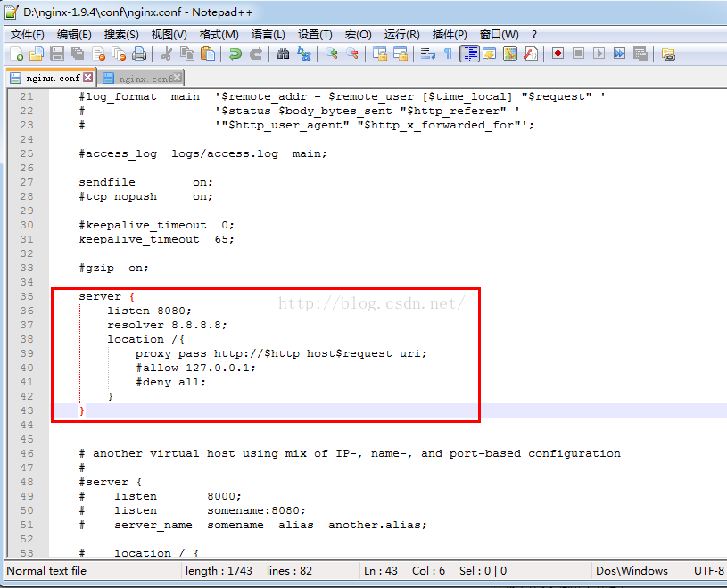Image resolution: width=727 pixels, height=588 pixels.
Task: Click the "Ln : 43" position indicator
Action: coord(381,571)
